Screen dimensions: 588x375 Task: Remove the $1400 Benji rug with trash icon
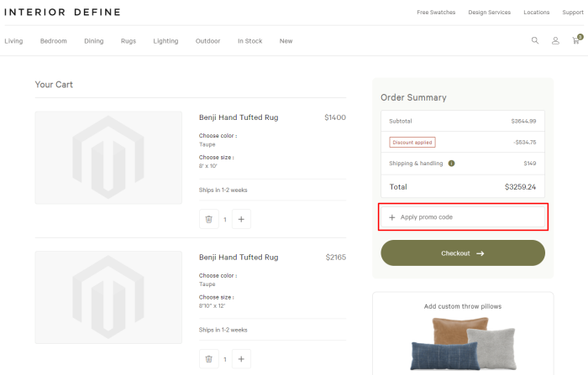pos(209,219)
